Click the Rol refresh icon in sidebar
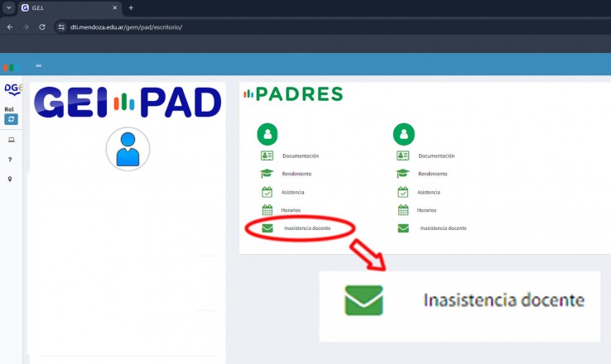Viewport: 611px width, 364px height. (11, 119)
